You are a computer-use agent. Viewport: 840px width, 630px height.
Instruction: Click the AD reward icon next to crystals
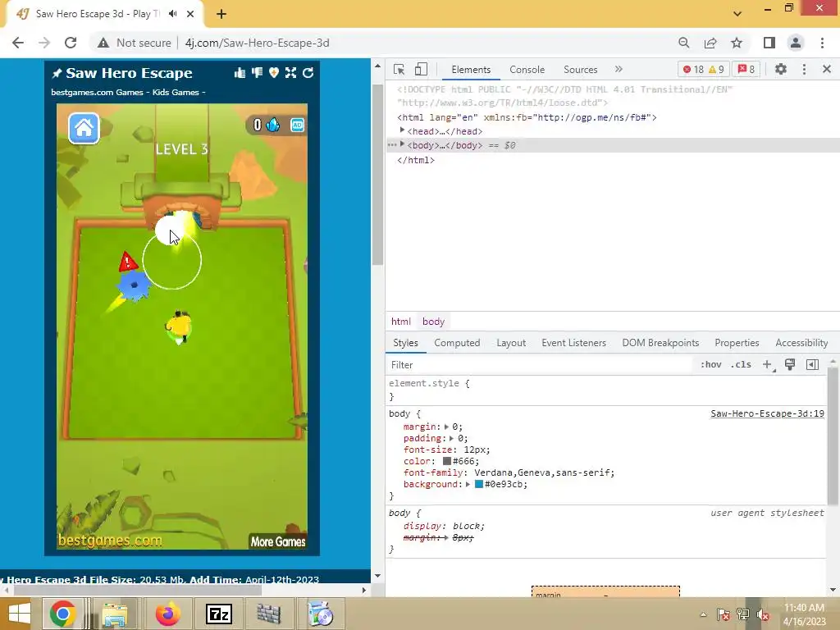(x=297, y=125)
